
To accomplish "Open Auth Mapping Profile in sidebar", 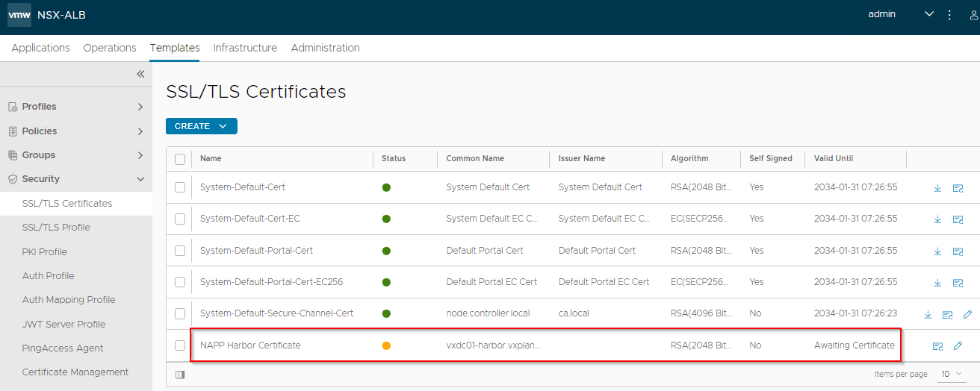I will tap(75, 300).
